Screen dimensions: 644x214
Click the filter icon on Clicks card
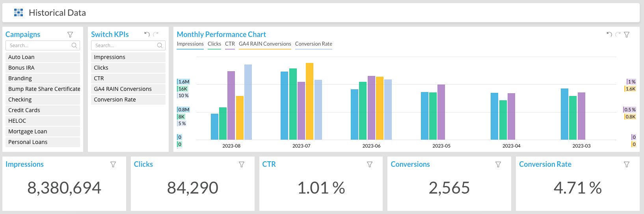coord(242,164)
